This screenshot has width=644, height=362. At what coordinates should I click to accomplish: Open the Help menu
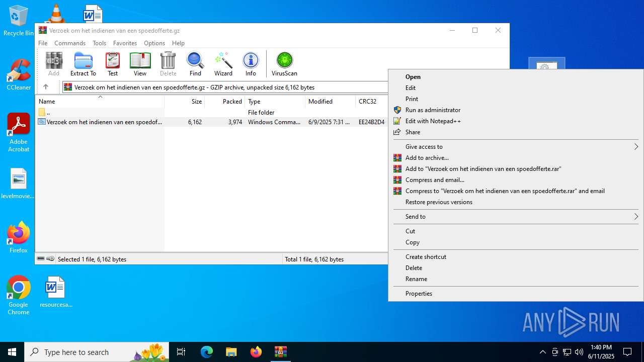pos(178,43)
